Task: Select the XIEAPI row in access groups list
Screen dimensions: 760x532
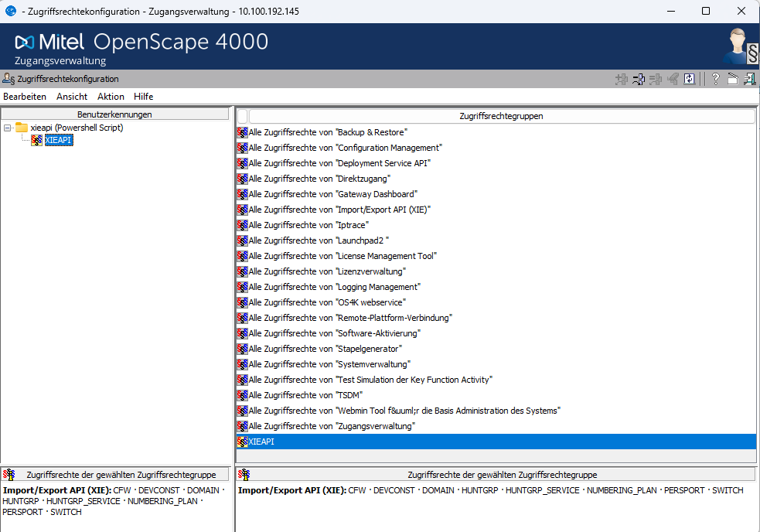Action: 496,442
